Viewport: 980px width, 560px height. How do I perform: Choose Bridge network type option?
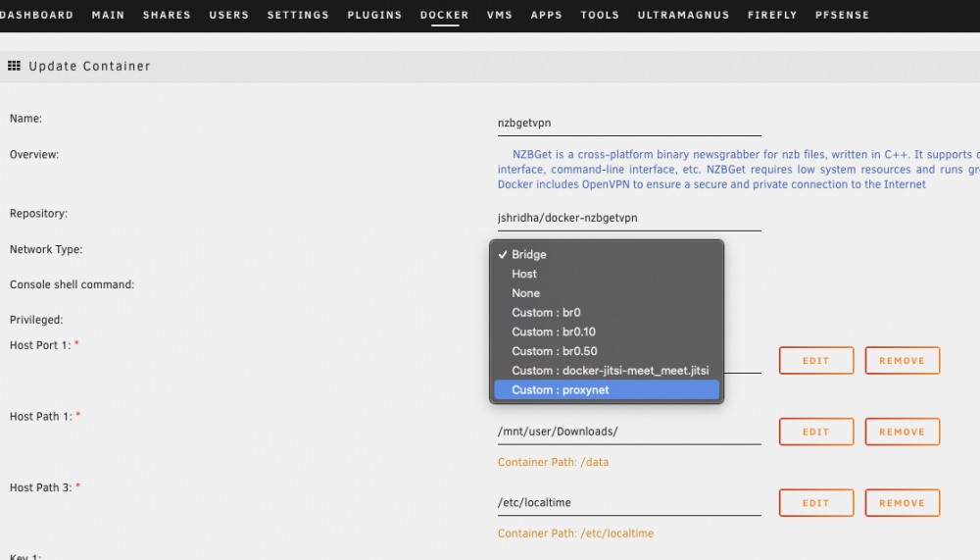click(607, 254)
